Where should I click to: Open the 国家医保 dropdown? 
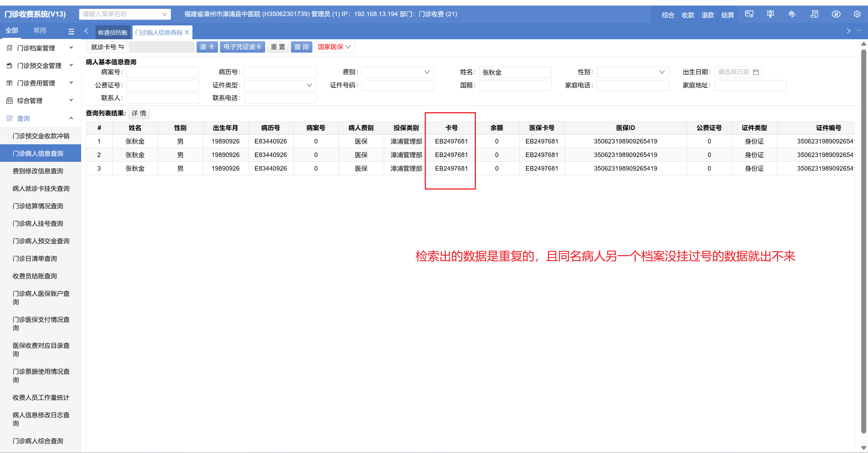pos(334,47)
